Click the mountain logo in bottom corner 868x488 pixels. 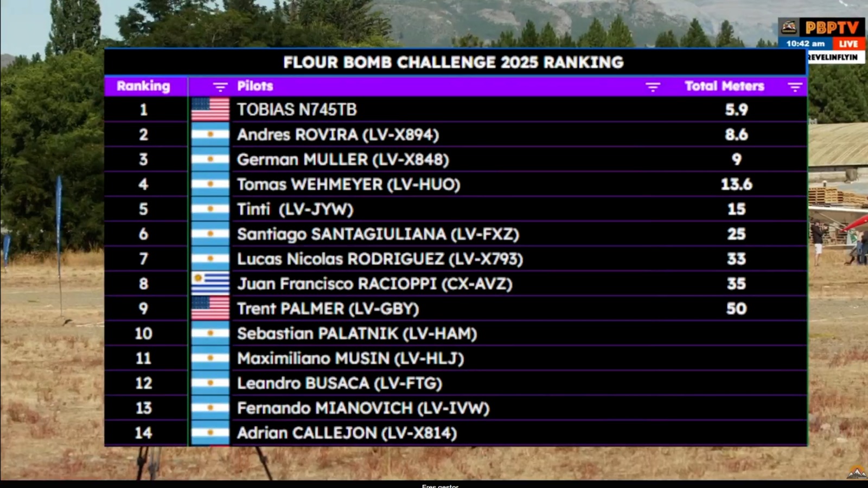tap(857, 472)
